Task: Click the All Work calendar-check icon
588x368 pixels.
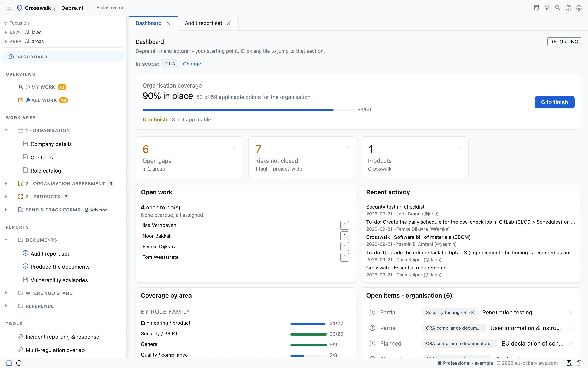Action: [21, 100]
